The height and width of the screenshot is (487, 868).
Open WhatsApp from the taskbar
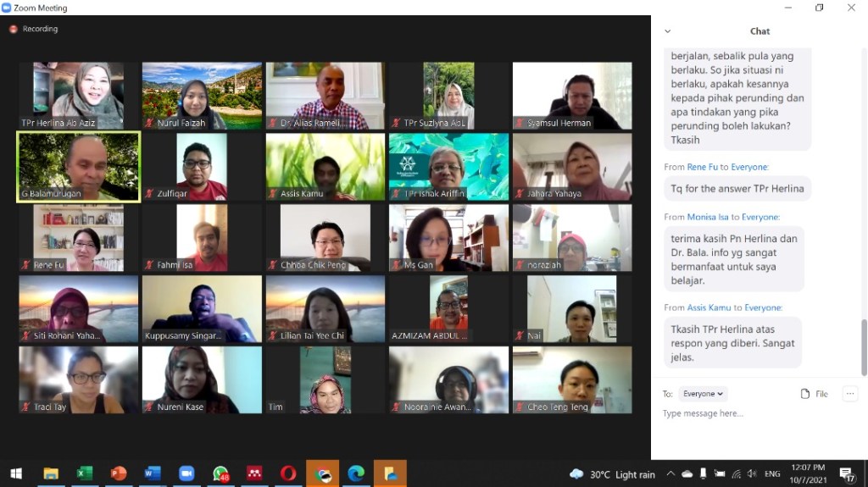(220, 473)
